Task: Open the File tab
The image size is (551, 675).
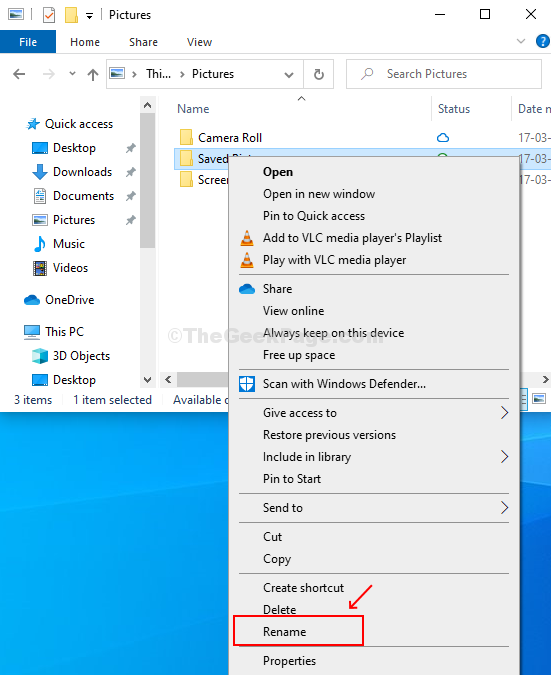Action: [28, 42]
